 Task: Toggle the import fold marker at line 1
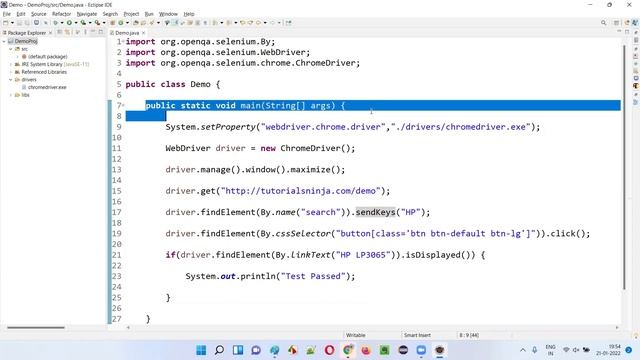point(123,41)
